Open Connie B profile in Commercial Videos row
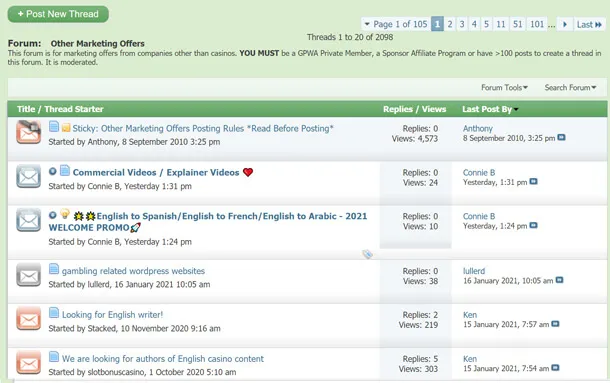 point(479,172)
